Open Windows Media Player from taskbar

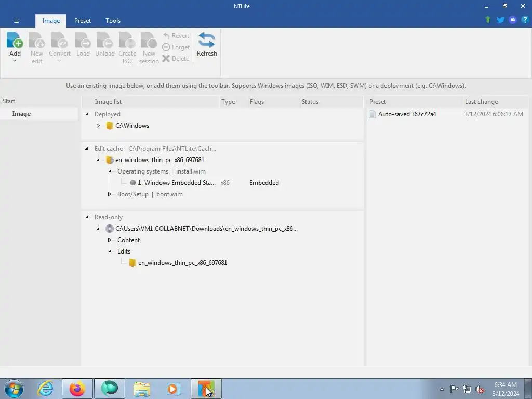(173, 389)
